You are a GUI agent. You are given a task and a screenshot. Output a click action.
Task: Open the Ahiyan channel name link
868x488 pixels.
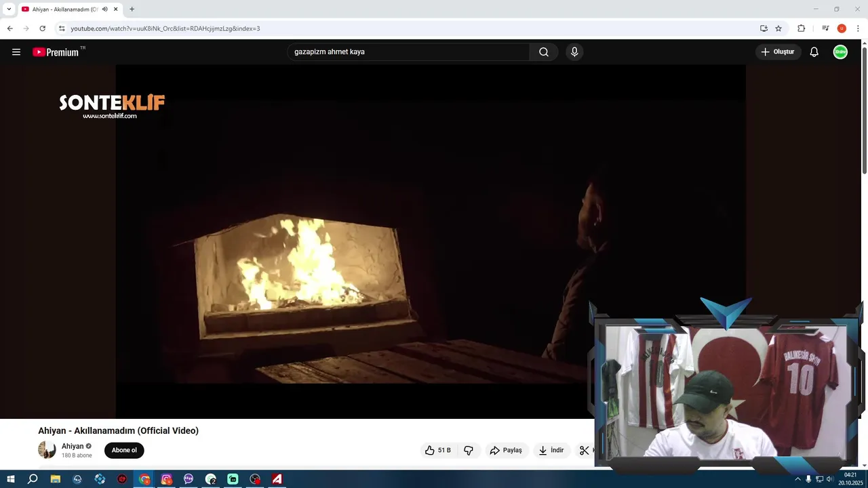(73, 446)
